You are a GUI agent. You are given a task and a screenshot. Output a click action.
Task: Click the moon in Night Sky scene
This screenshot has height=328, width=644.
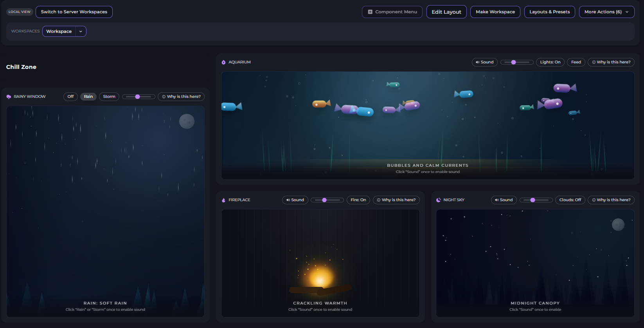click(x=618, y=225)
